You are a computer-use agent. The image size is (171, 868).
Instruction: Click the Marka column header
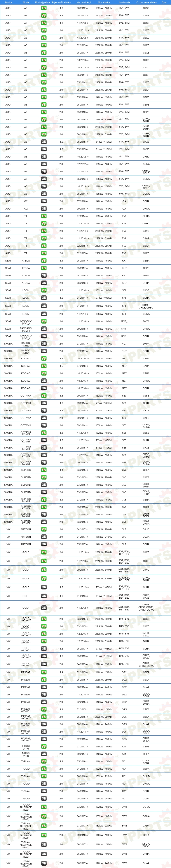[x=9, y=2]
